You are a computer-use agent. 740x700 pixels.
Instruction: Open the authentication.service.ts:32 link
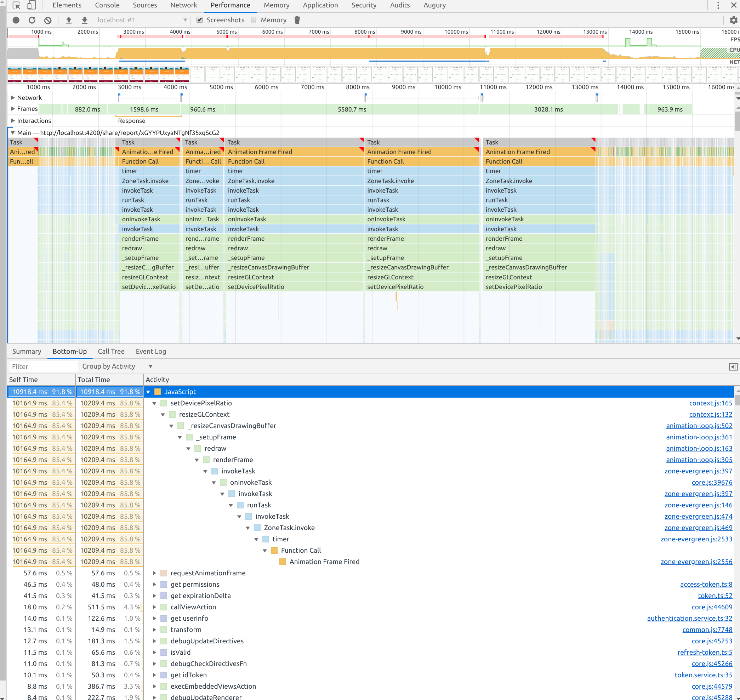pos(690,619)
